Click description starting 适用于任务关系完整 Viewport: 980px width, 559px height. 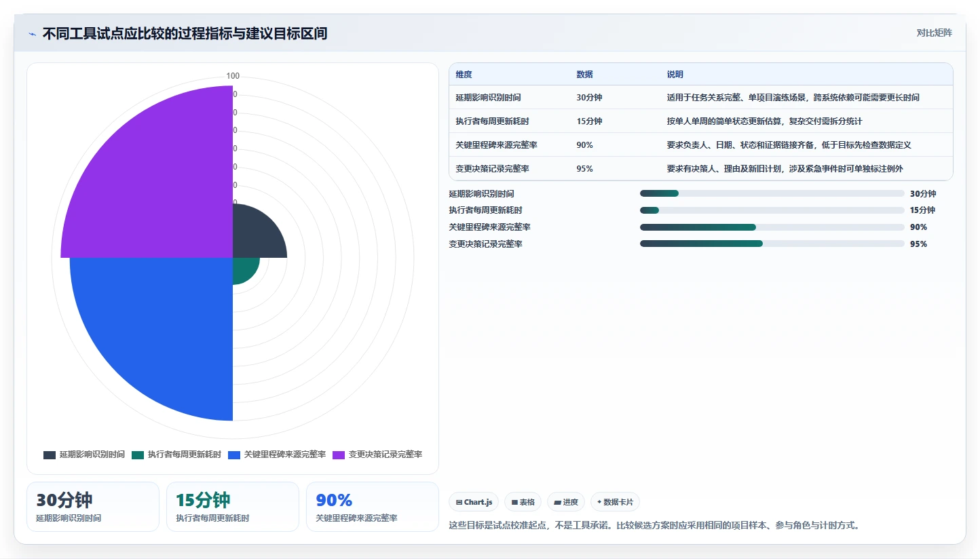pyautogui.click(x=793, y=98)
